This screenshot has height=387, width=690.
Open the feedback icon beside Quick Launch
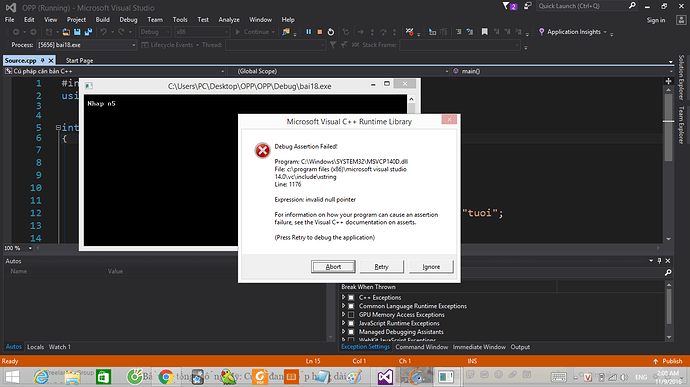coord(528,6)
